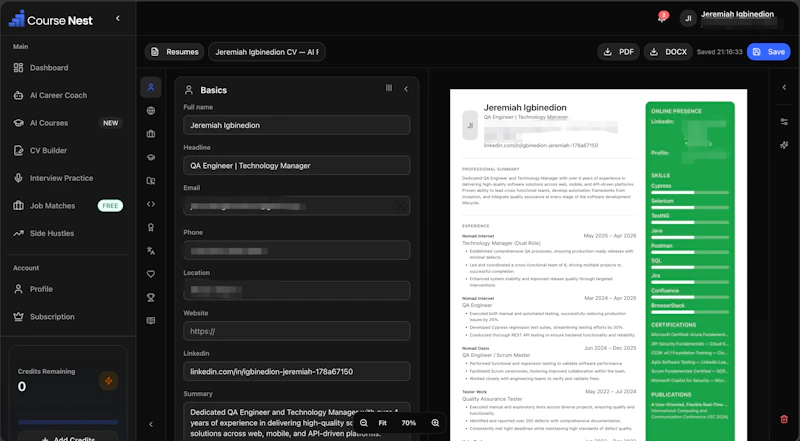The image size is (800, 441).
Task: Open the folder projects section icon
Action: point(151,181)
